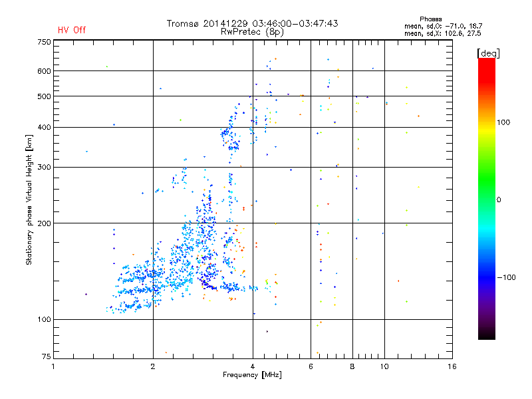This screenshot has height=399, width=532.
Task: Click the x-axis tick label '8'
Action: click(352, 366)
